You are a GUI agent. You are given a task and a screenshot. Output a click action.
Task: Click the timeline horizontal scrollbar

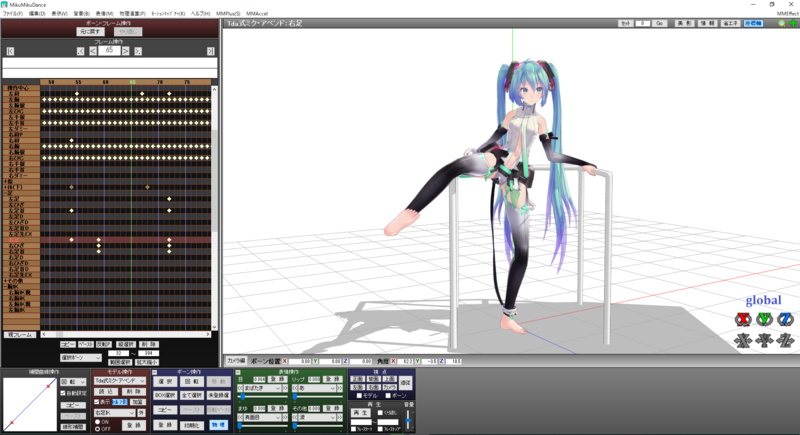(126, 335)
